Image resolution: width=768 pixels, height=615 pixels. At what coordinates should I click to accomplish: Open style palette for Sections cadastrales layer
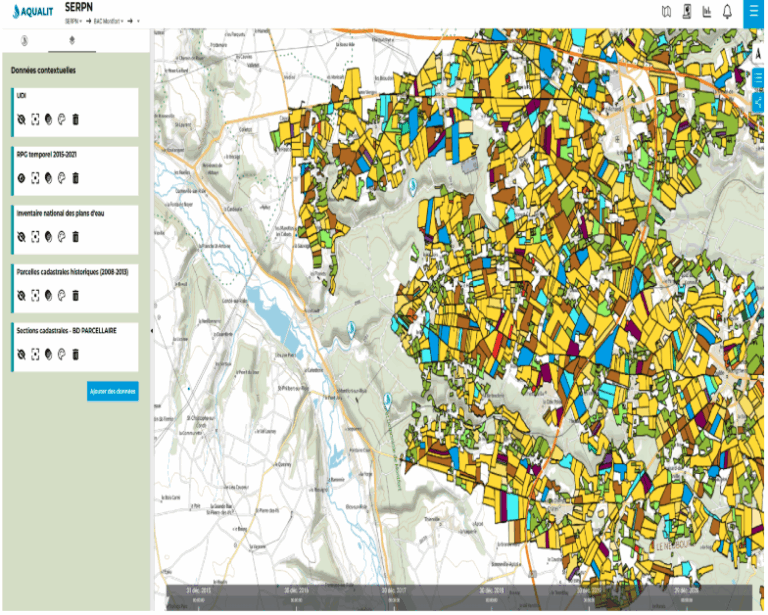[62, 354]
